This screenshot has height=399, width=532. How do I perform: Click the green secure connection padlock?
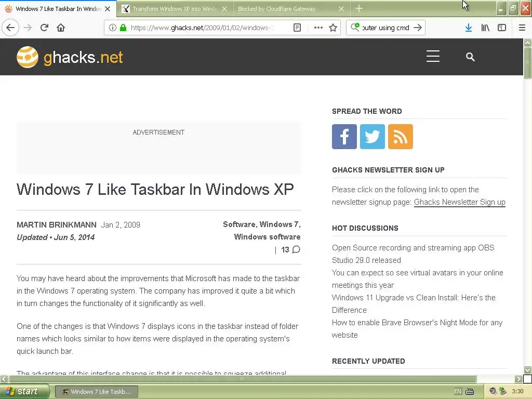tap(123, 28)
